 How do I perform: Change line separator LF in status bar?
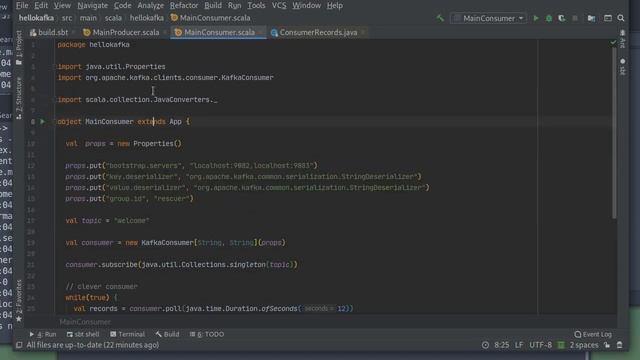point(519,345)
